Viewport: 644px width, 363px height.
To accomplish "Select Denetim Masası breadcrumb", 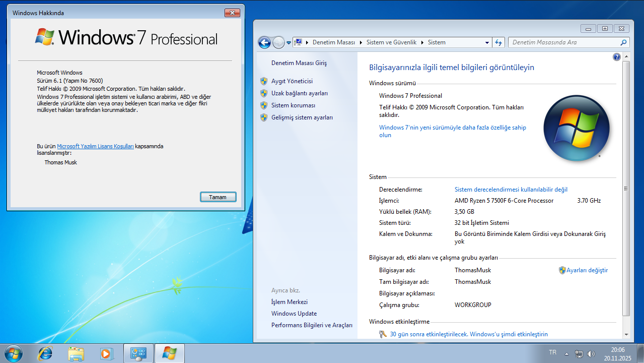I will click(x=333, y=42).
